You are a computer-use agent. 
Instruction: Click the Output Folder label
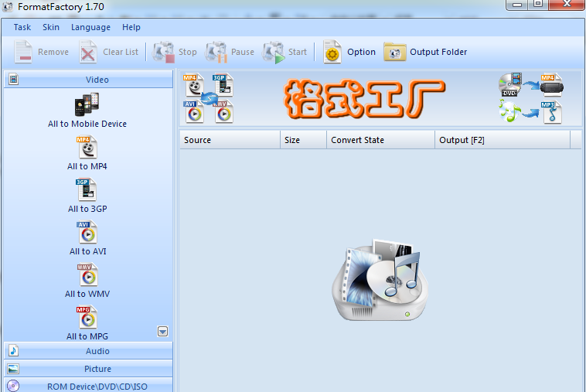pyautogui.click(x=438, y=52)
